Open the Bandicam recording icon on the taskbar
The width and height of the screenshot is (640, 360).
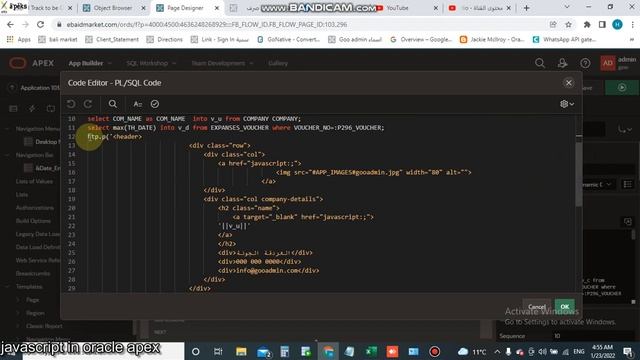[x=434, y=351]
